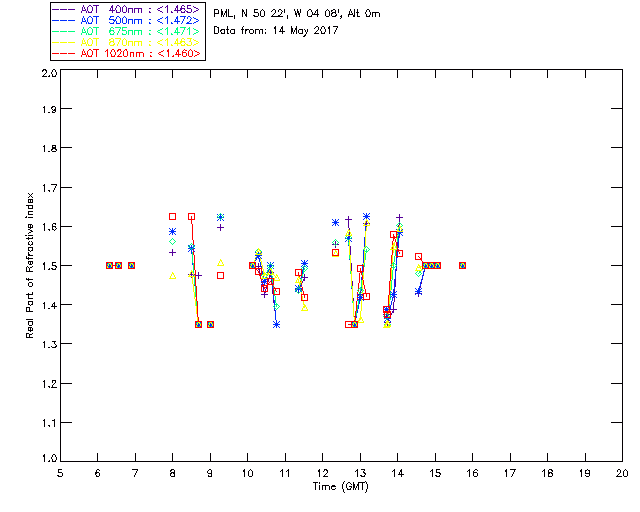Click the x-axis tick label 8
Screen dimensions: 640x512
point(173,473)
